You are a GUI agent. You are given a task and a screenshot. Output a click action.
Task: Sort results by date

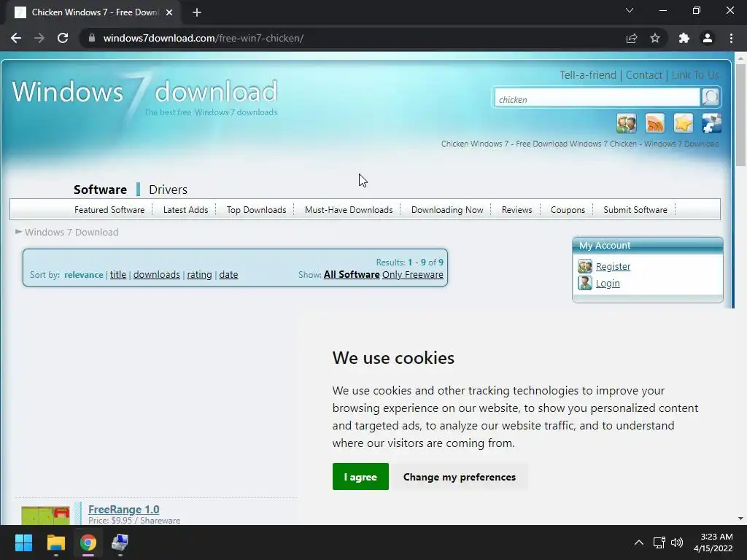(x=228, y=275)
